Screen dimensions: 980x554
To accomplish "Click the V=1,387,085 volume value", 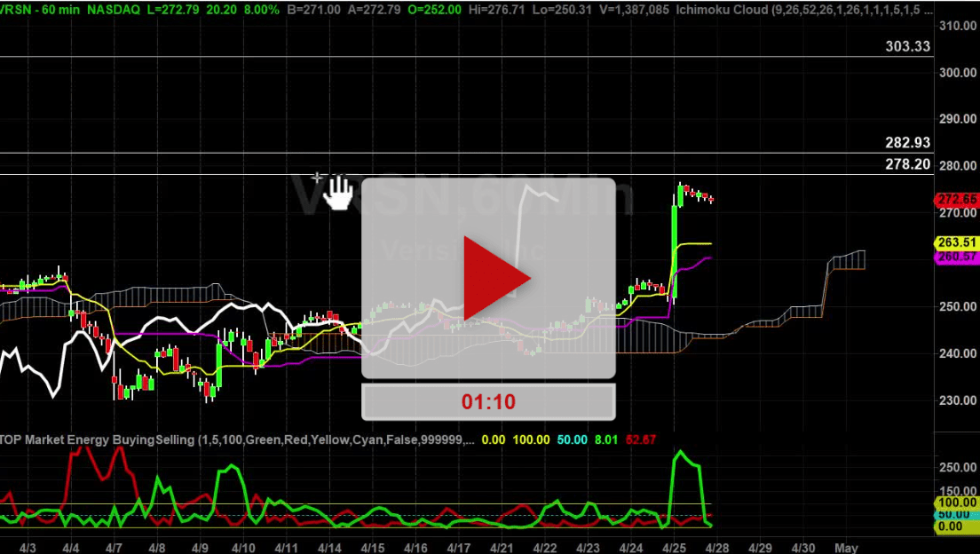I will (x=634, y=10).
